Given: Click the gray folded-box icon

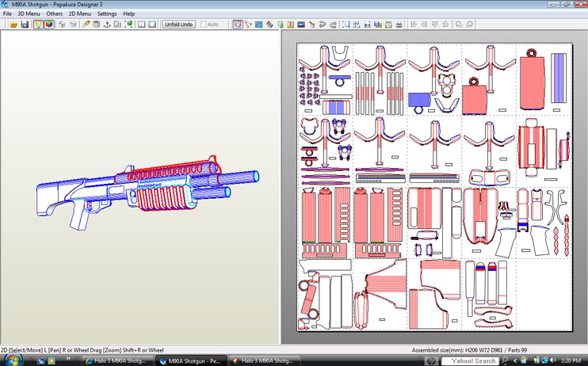Looking at the screenshot, I should (x=97, y=25).
